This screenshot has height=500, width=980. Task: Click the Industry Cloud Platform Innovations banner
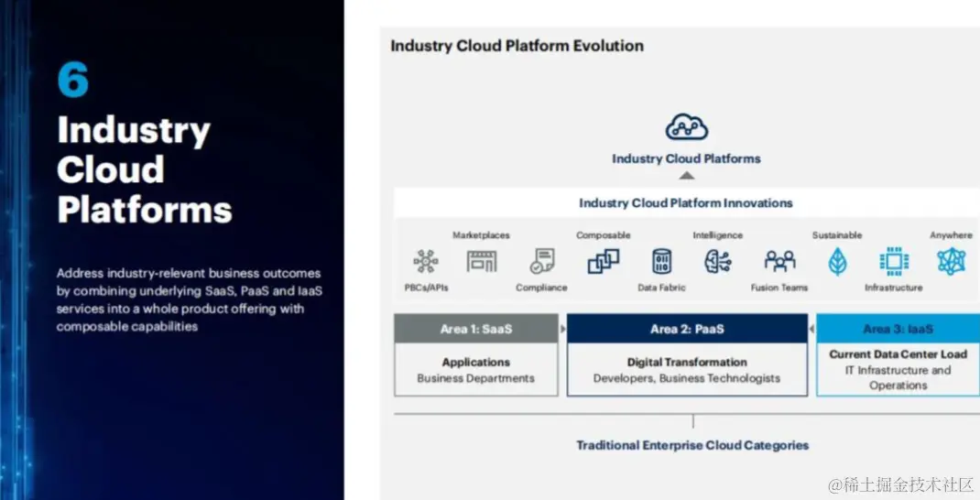point(686,203)
